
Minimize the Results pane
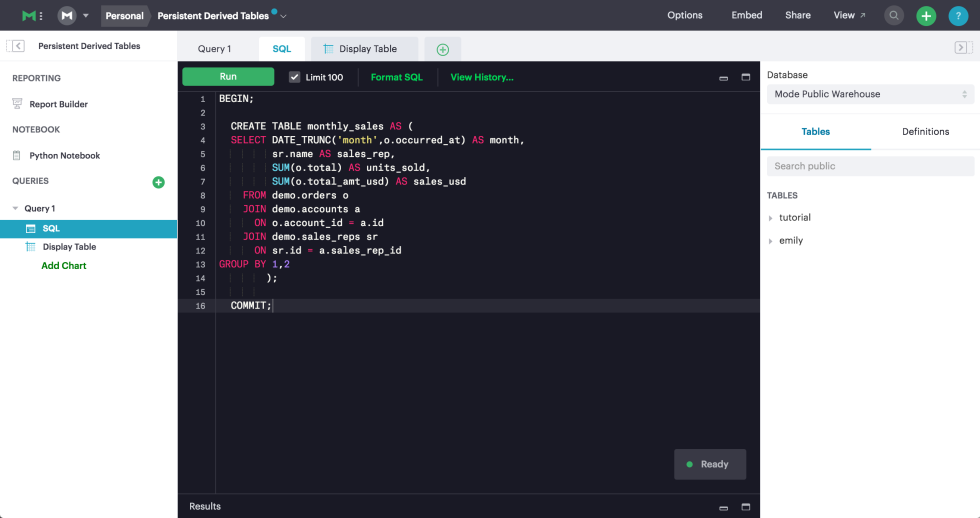tap(723, 508)
